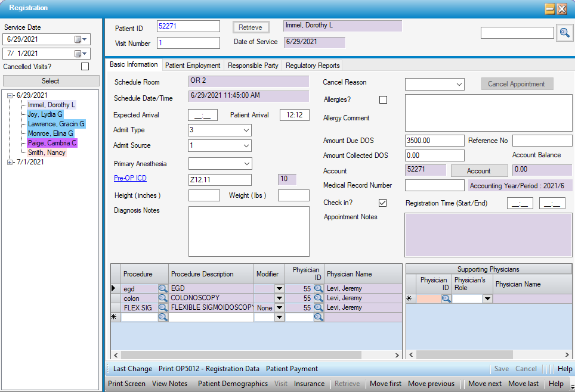The height and width of the screenshot is (392, 575).
Task: Uncheck the Check in checkbox
Action: [x=383, y=203]
